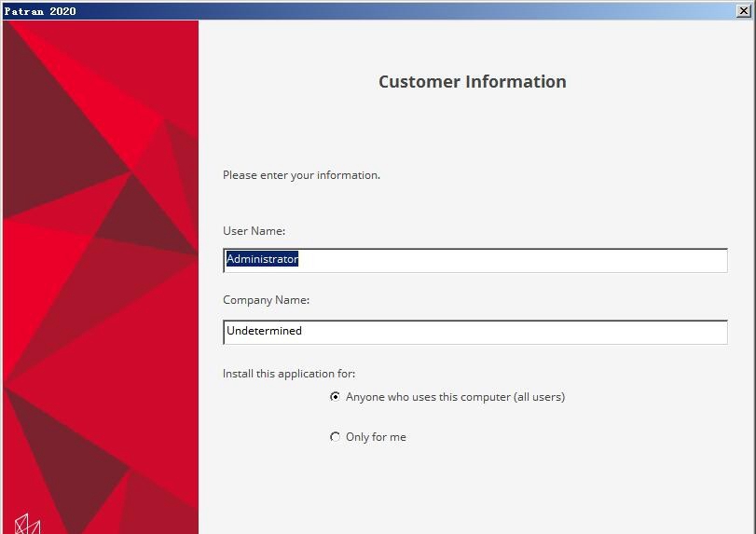
Task: Click the 'User Name:' label
Action: click(x=254, y=231)
